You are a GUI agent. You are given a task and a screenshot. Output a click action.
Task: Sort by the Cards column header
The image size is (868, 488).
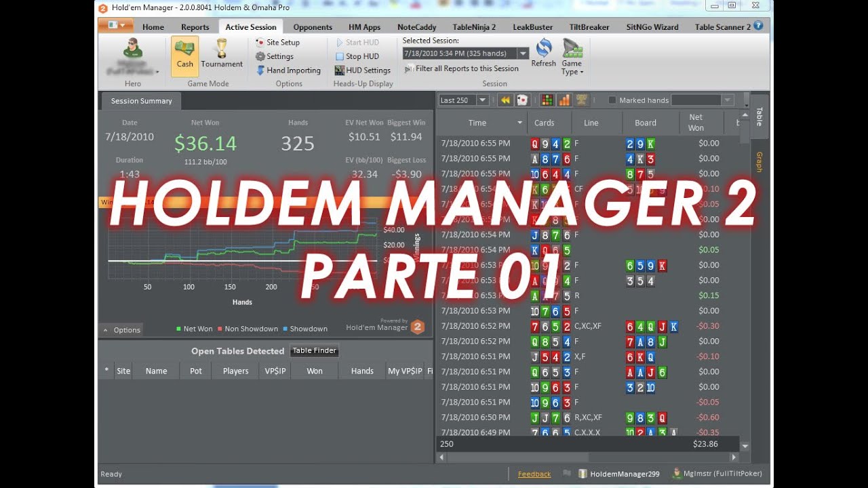[544, 123]
